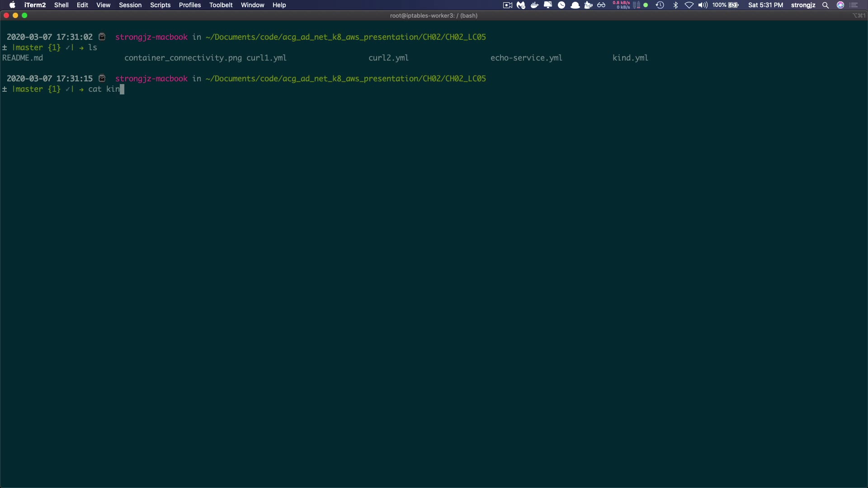Open the Docker whale menu bar icon

pyautogui.click(x=534, y=5)
